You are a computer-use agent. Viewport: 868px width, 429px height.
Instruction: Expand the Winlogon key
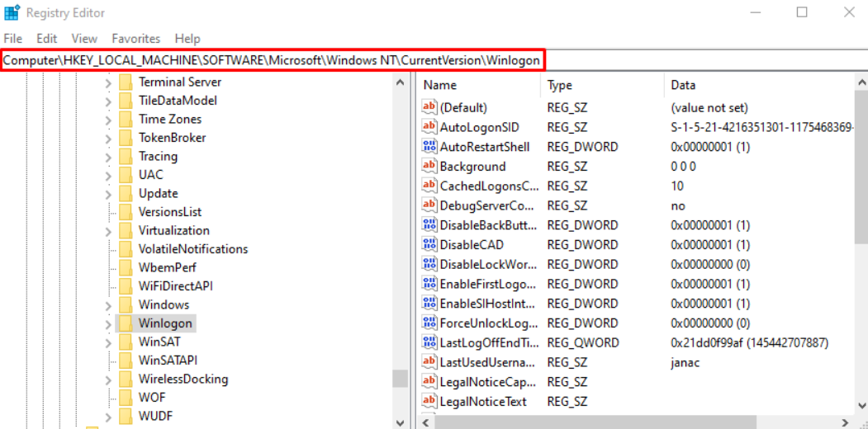pos(108,323)
